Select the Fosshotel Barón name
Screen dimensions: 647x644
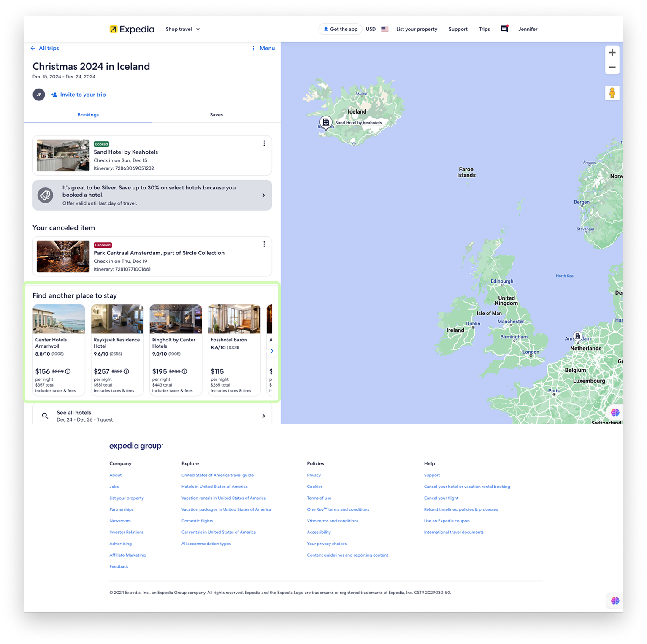point(229,340)
